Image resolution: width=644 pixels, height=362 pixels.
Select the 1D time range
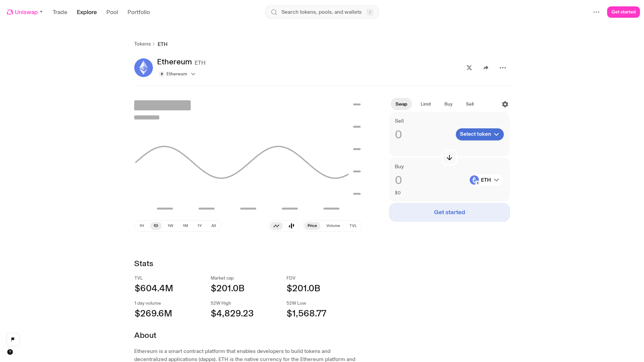(x=156, y=226)
